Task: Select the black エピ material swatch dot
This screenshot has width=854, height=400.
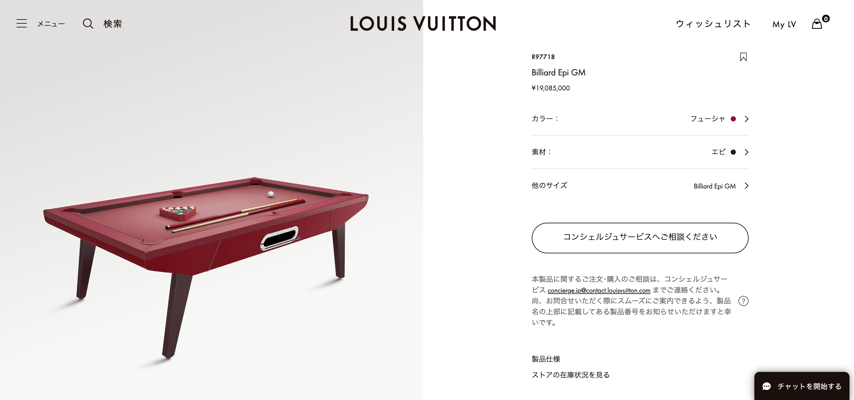Action: (x=733, y=152)
